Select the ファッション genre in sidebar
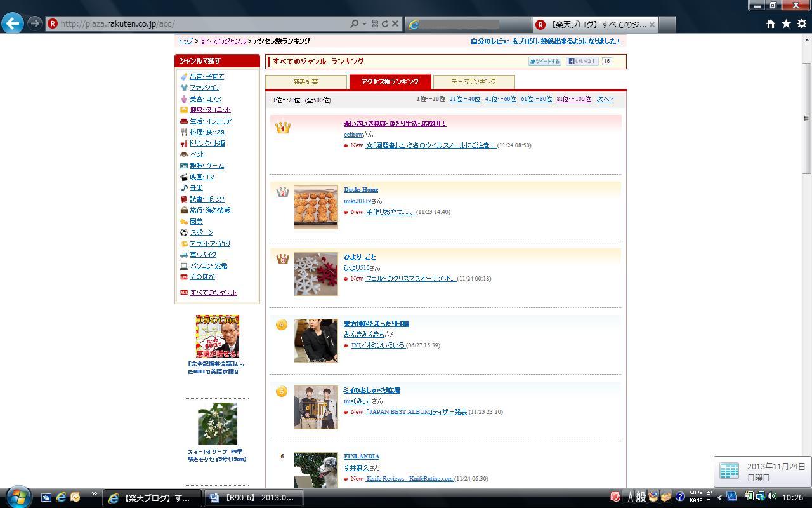 pos(204,88)
